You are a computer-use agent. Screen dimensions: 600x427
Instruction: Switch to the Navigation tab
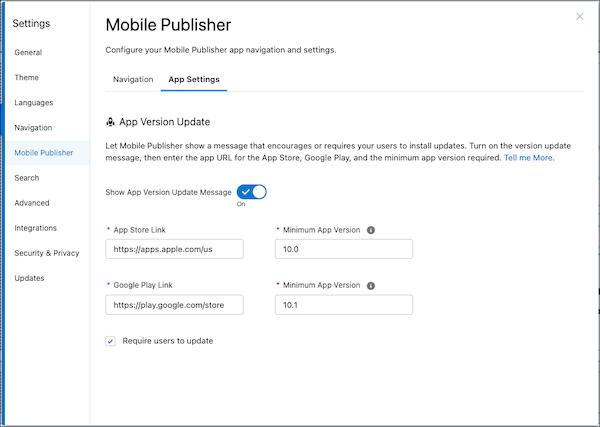[x=133, y=79]
